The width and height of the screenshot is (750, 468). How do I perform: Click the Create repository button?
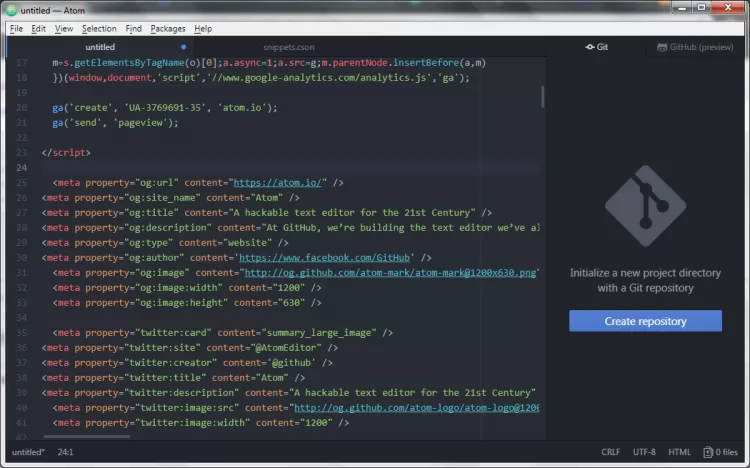click(645, 321)
